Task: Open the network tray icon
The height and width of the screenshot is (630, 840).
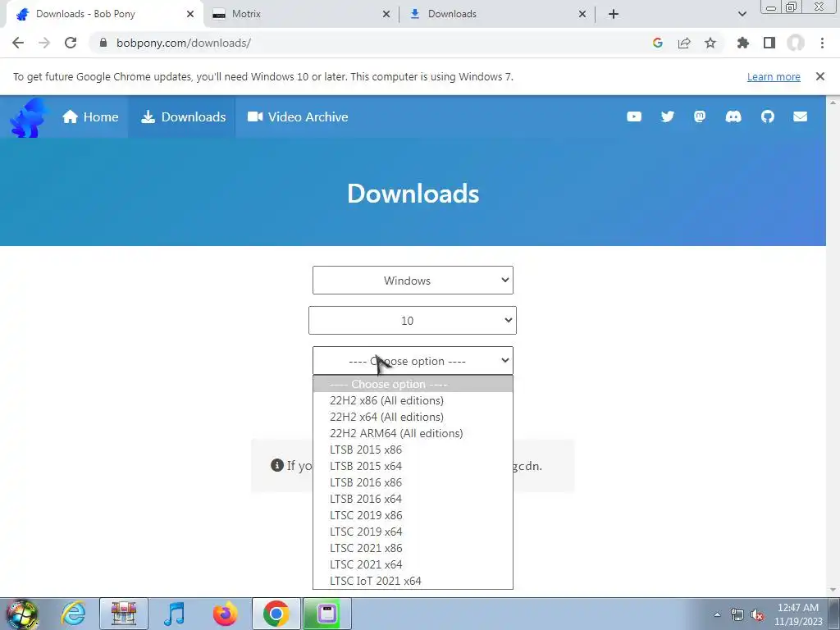Action: (x=737, y=614)
